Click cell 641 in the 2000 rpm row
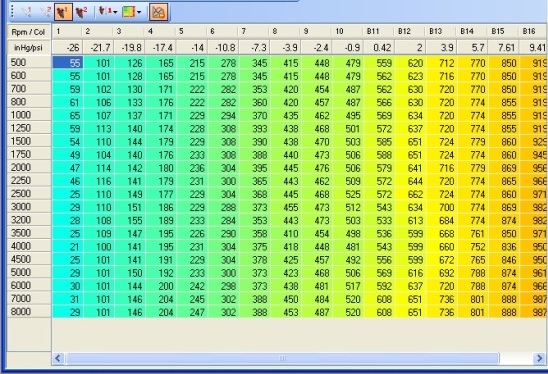 (x=410, y=168)
